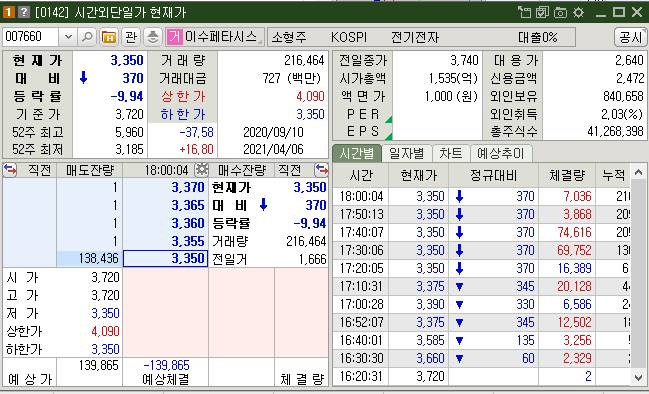Click the 17:40:07 row time cell

[361, 232]
